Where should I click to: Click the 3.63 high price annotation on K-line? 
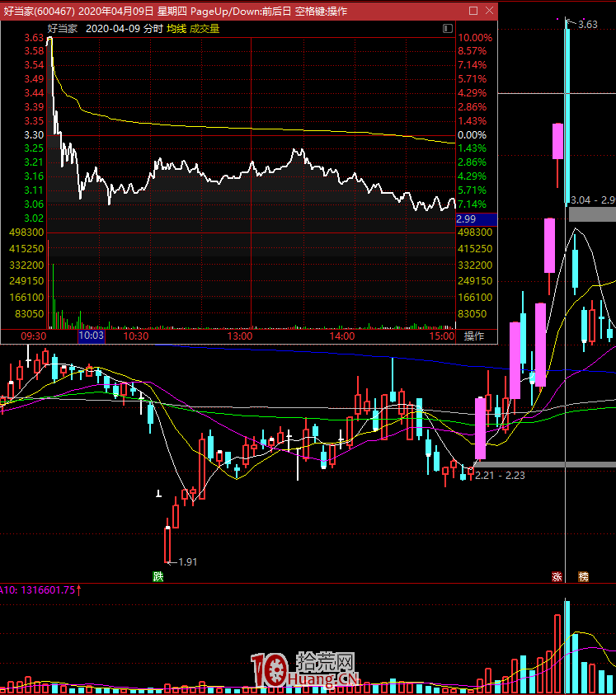pyautogui.click(x=588, y=25)
